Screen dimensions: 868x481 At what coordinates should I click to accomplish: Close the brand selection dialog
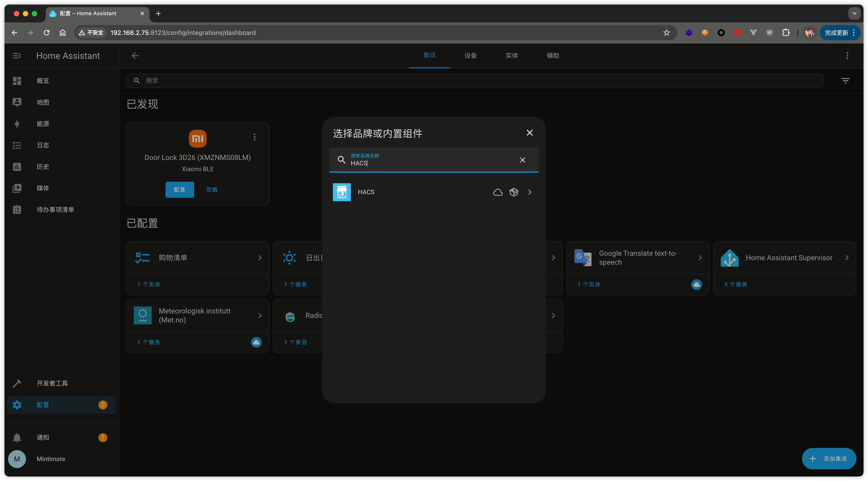tap(529, 133)
